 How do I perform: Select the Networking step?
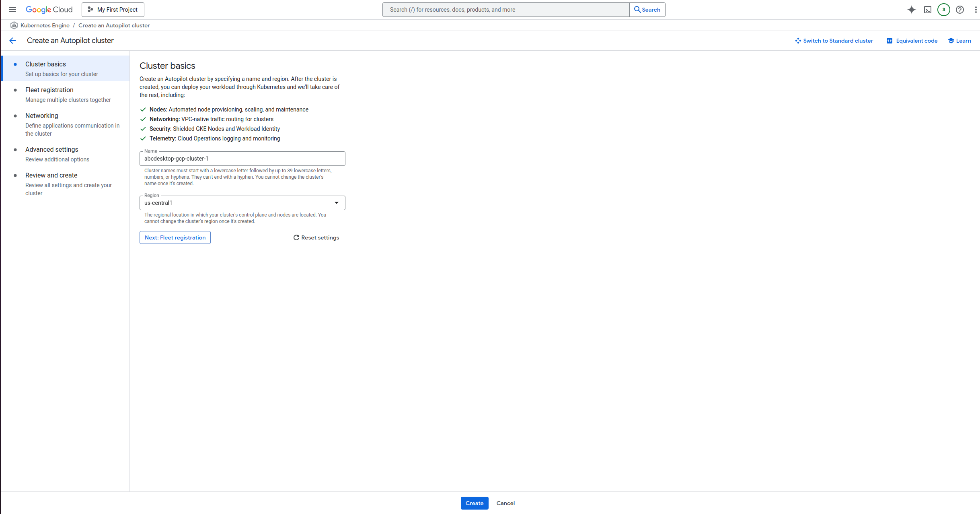42,116
